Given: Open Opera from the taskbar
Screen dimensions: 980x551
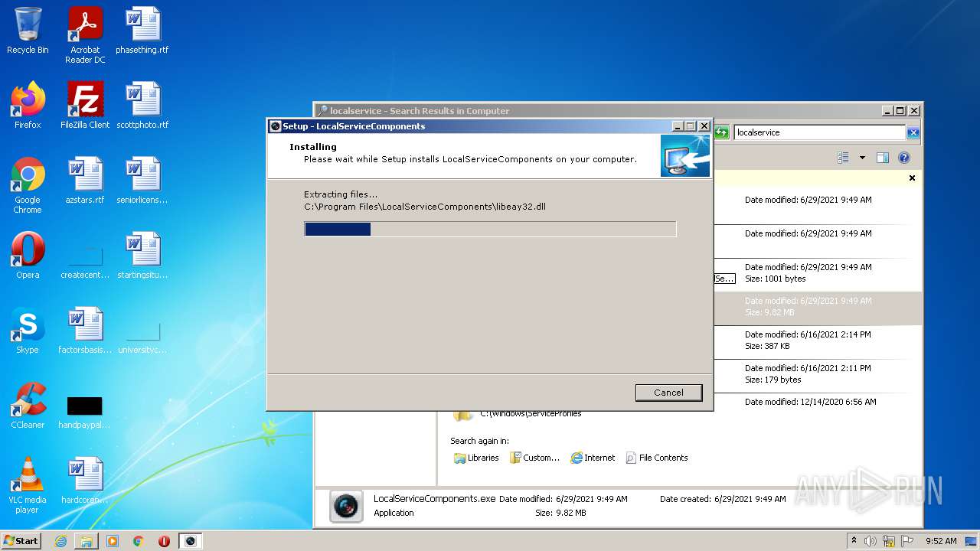Looking at the screenshot, I should 164,541.
